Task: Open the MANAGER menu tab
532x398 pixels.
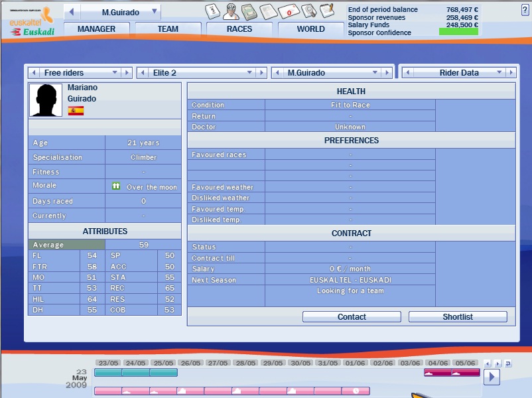Action: (x=96, y=29)
